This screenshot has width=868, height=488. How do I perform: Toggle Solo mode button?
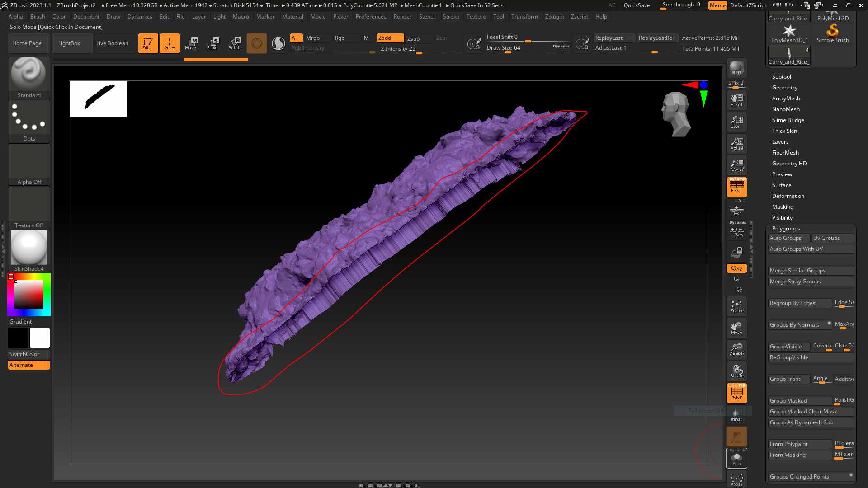(736, 458)
